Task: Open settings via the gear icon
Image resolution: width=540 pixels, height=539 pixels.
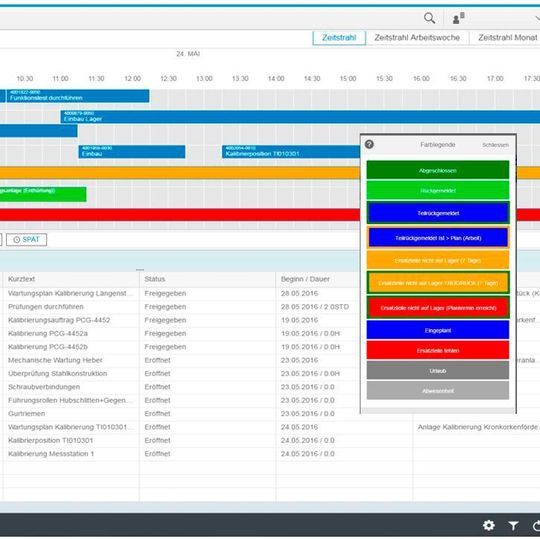Action: point(489,525)
